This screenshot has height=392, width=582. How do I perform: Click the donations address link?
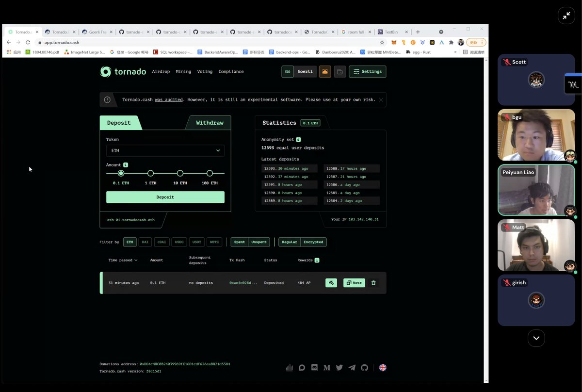pyautogui.click(x=185, y=364)
